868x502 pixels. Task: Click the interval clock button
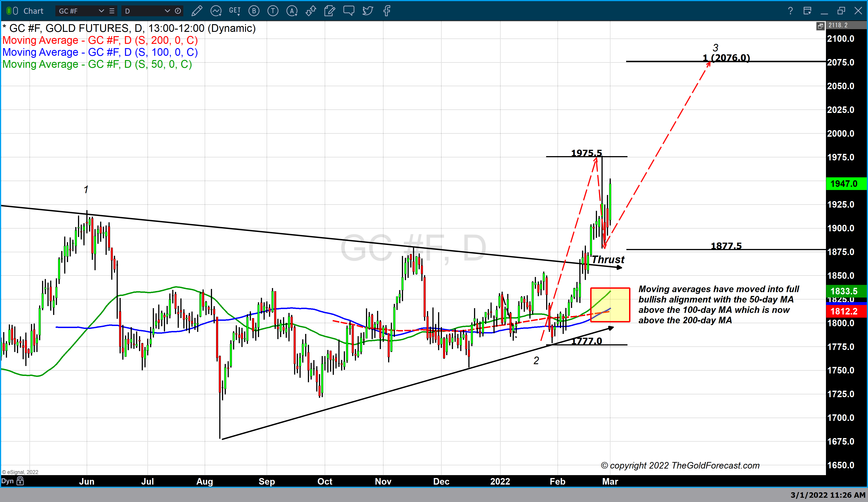click(178, 11)
